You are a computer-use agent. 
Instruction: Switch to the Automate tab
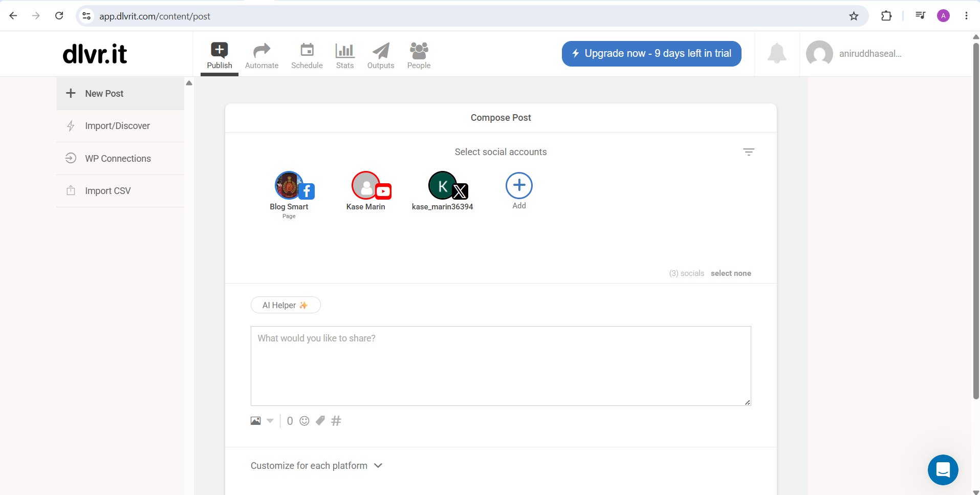(262, 56)
